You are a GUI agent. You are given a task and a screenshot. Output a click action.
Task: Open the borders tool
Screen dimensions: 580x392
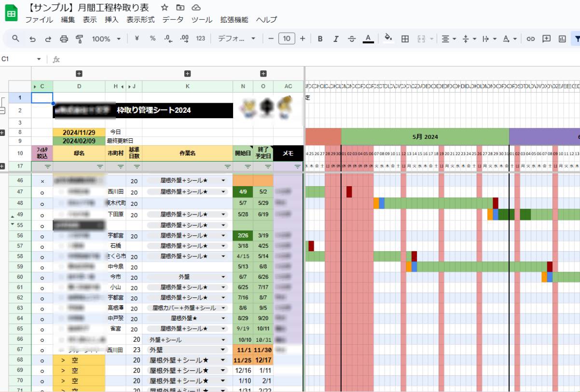(405, 39)
